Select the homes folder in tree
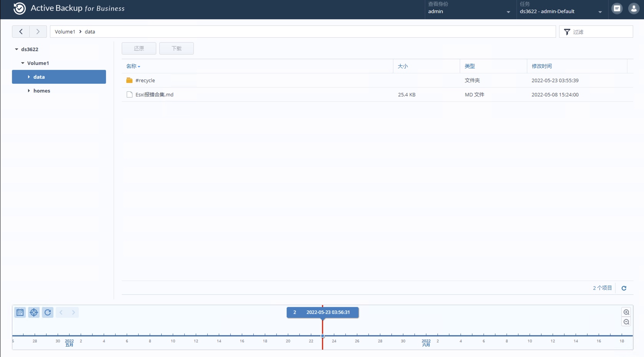644x357 pixels. click(42, 91)
